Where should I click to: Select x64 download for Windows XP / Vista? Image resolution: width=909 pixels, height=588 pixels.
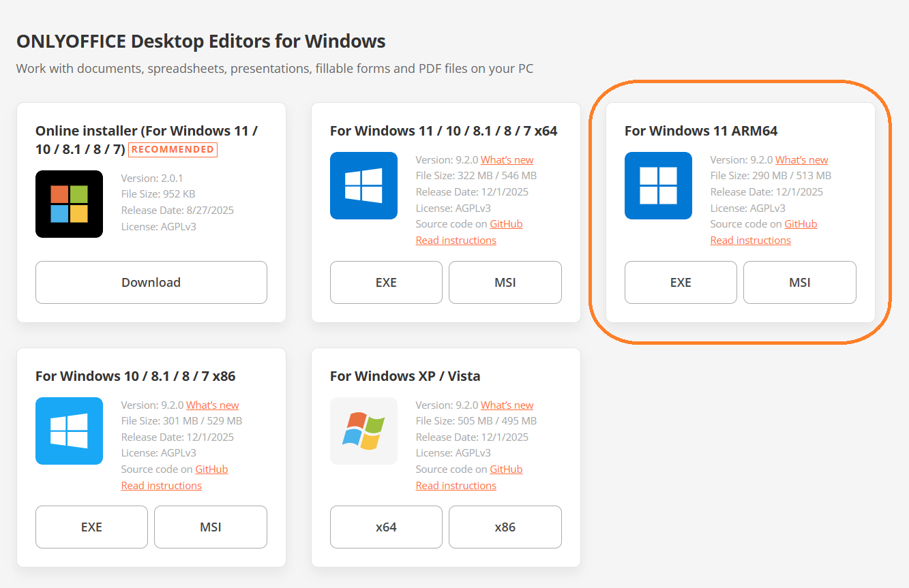click(x=386, y=527)
